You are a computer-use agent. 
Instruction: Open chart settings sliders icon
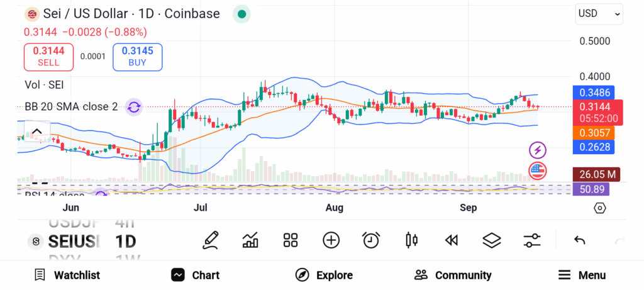532,240
